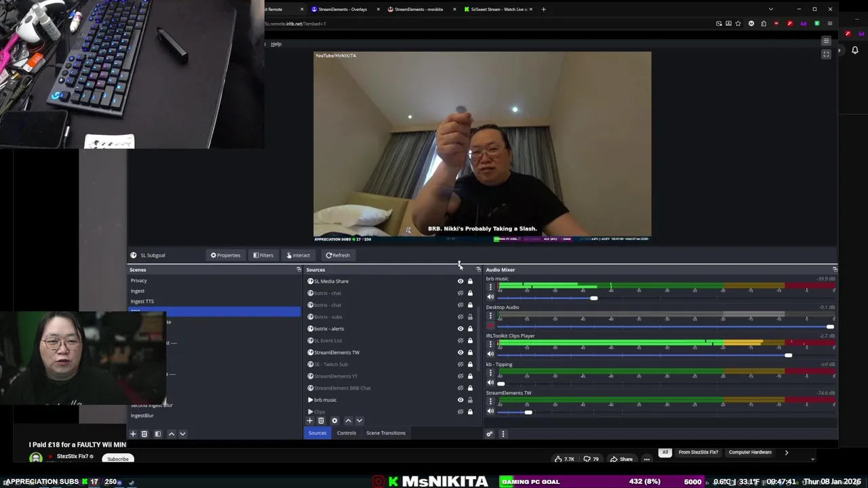The image size is (868, 488).
Task: Move selected scene up
Action: 172,434
